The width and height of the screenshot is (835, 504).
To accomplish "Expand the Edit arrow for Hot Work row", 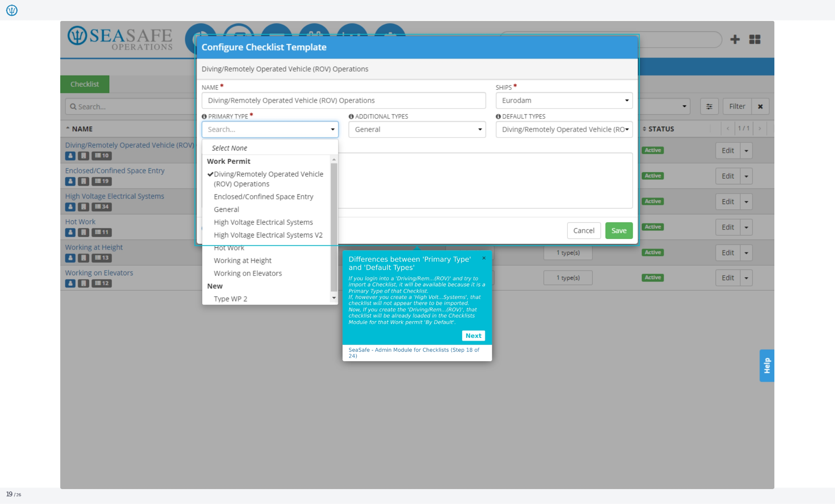I will point(746,227).
